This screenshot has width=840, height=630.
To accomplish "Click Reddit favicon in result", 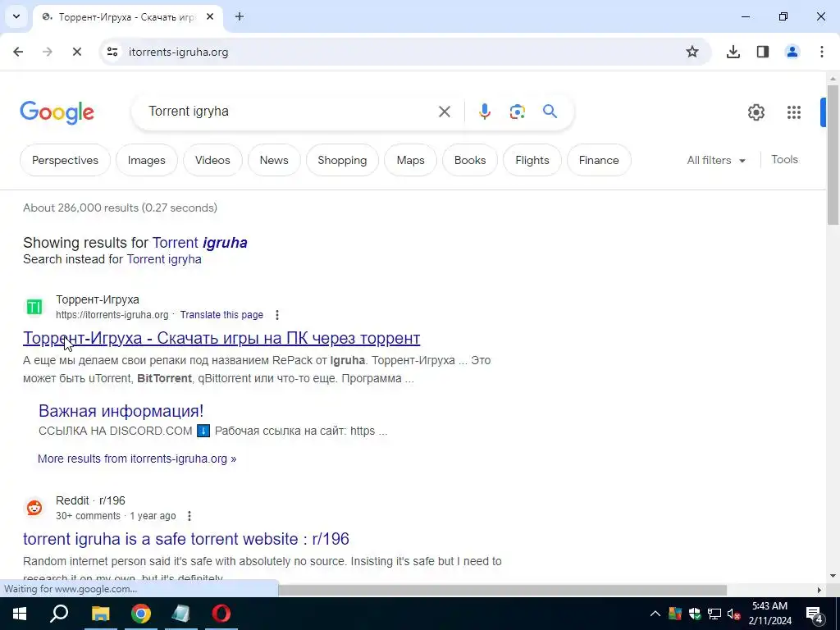I will pyautogui.click(x=34, y=508).
